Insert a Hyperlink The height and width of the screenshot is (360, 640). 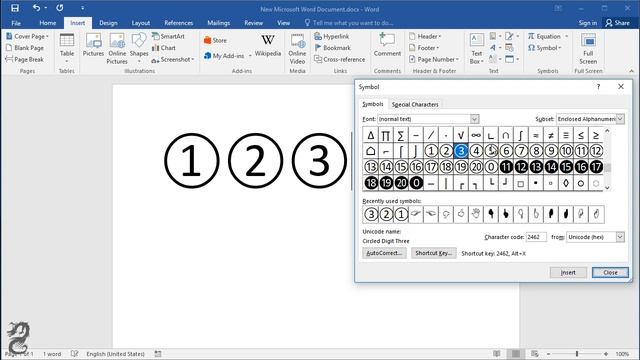pos(332,36)
